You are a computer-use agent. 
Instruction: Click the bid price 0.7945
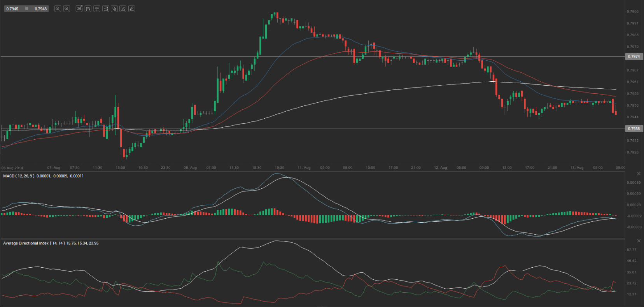[x=12, y=9]
